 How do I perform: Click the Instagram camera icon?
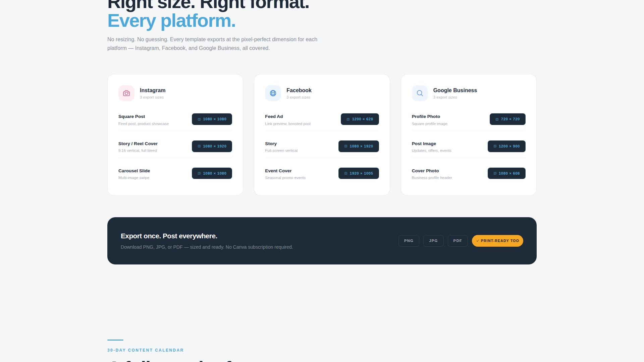(x=126, y=93)
